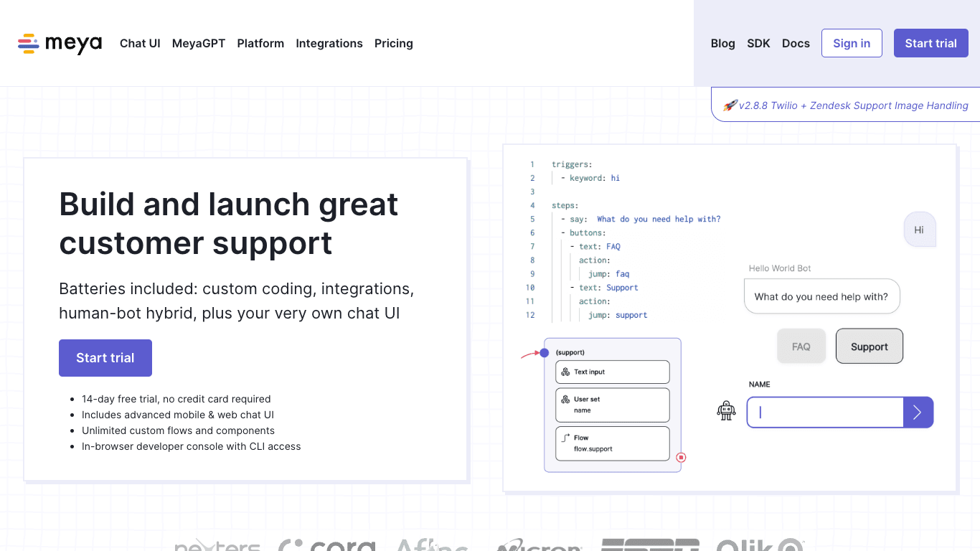Click Start trial button in header
Viewport: 980px width, 551px height.
pos(931,43)
